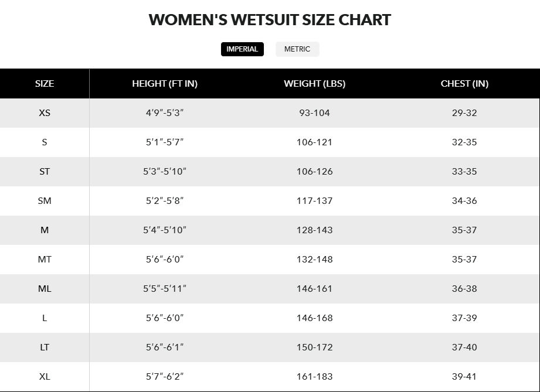Screen dimensions: 540x392
Task: Click the WOMEN'S WETSUIT SIZE CHART title
Action: click(270, 19)
